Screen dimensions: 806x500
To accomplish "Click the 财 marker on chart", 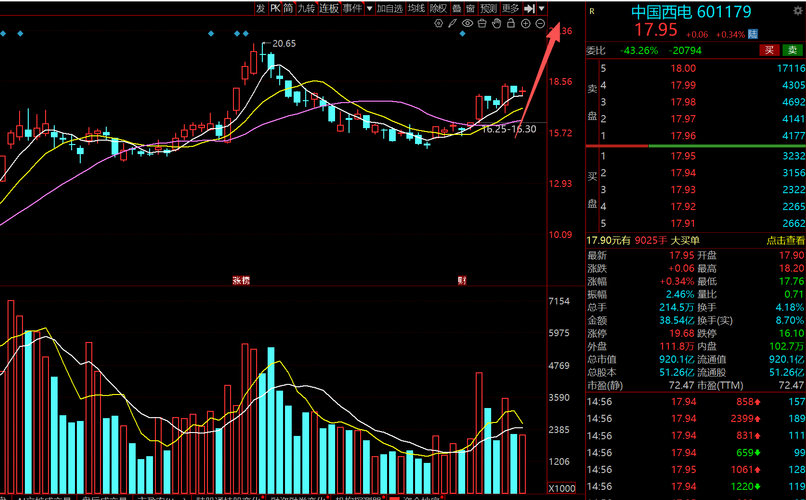I will point(462,281).
